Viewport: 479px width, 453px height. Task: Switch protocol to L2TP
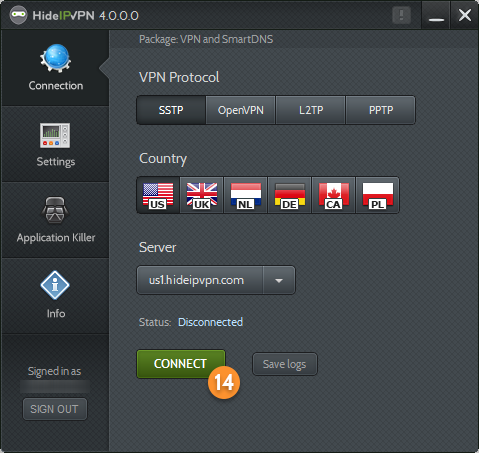pos(311,110)
